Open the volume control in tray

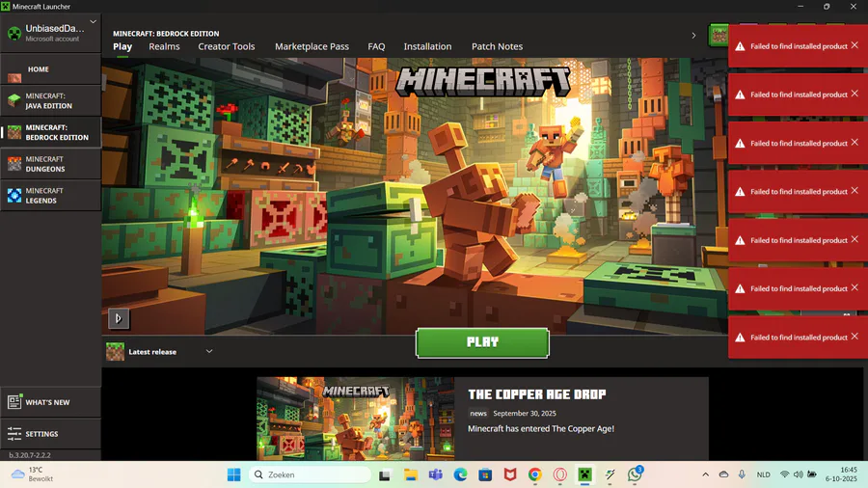pyautogui.click(x=799, y=474)
